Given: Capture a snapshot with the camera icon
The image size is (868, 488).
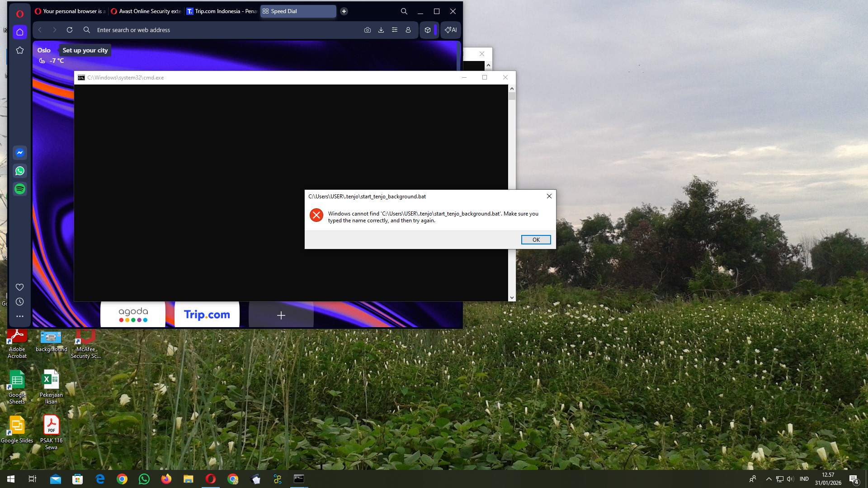Looking at the screenshot, I should coord(368,30).
